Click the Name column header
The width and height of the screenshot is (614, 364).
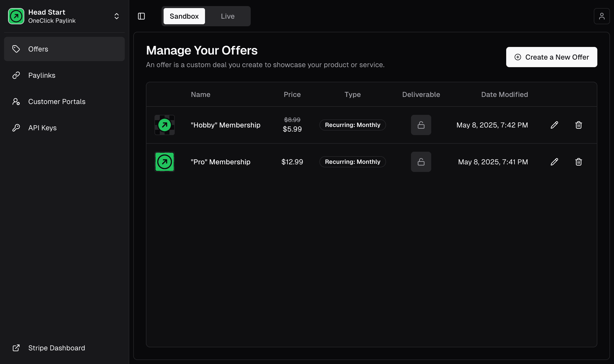(x=201, y=94)
